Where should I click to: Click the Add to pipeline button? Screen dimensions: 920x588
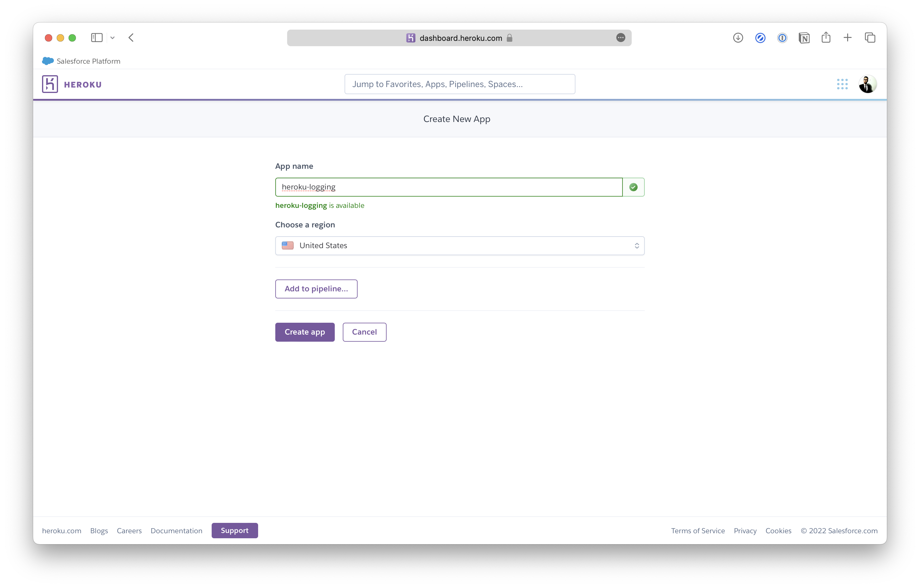(316, 289)
